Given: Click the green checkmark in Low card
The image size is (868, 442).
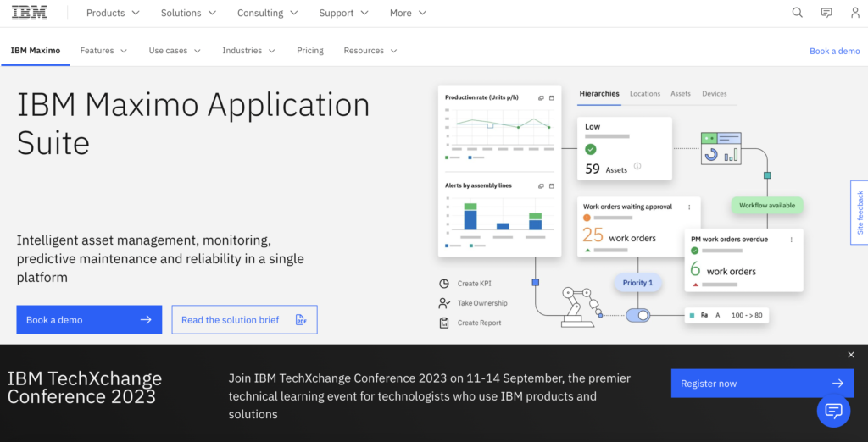Looking at the screenshot, I should (591, 149).
